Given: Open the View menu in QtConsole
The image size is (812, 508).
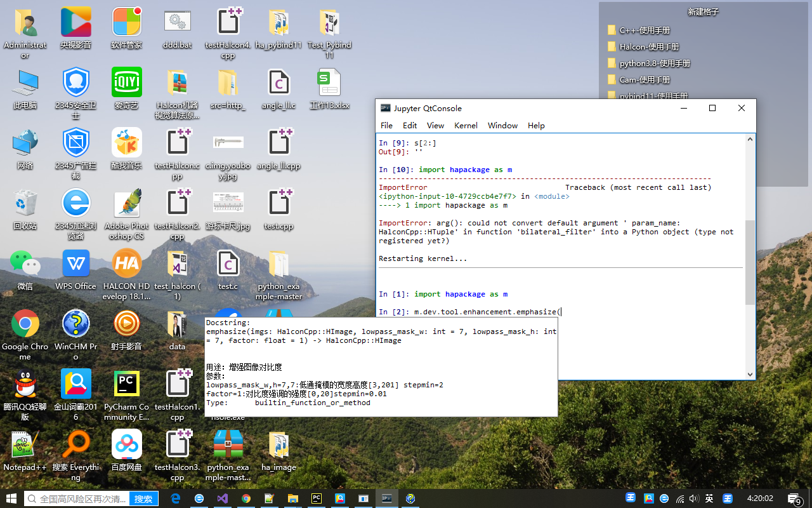Looking at the screenshot, I should coord(435,125).
